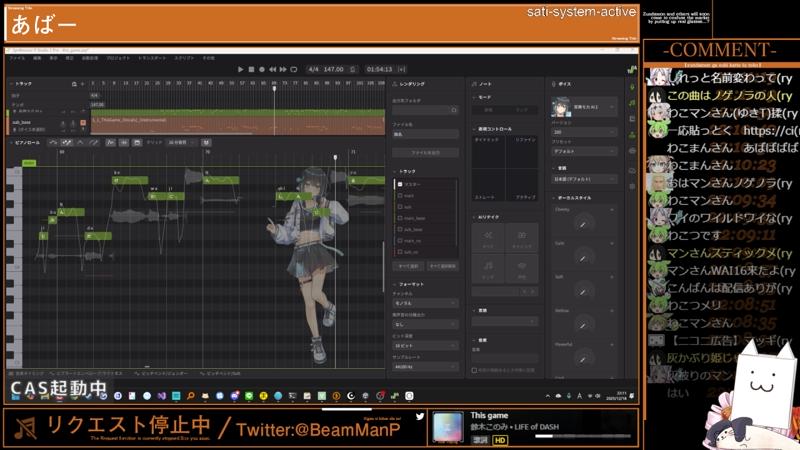The image size is (800, 450).
Task: Collapse the フォーマット section
Action: [x=395, y=284]
